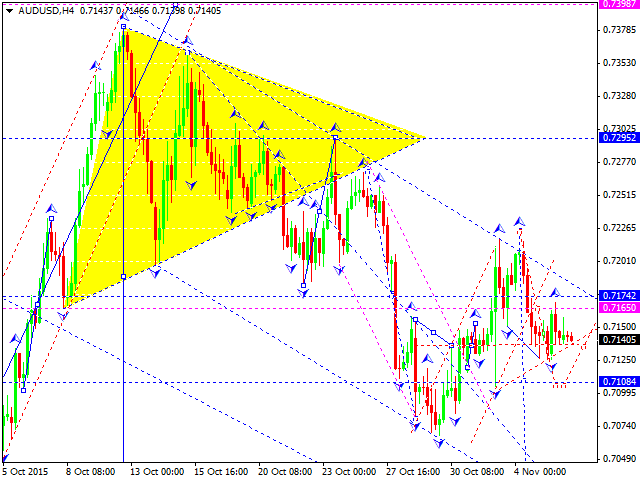Select the 23 Oct 00:00 date axis label

click(x=349, y=472)
